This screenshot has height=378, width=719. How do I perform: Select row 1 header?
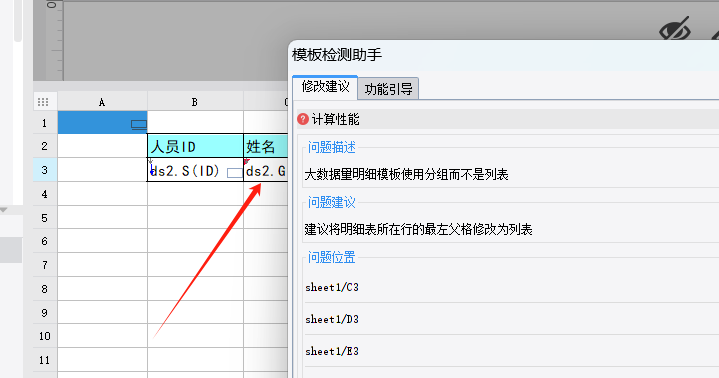(45, 122)
